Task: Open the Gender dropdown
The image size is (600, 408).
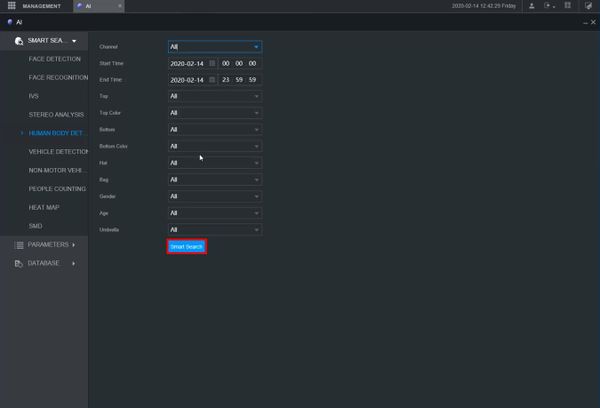Action: pyautogui.click(x=215, y=196)
